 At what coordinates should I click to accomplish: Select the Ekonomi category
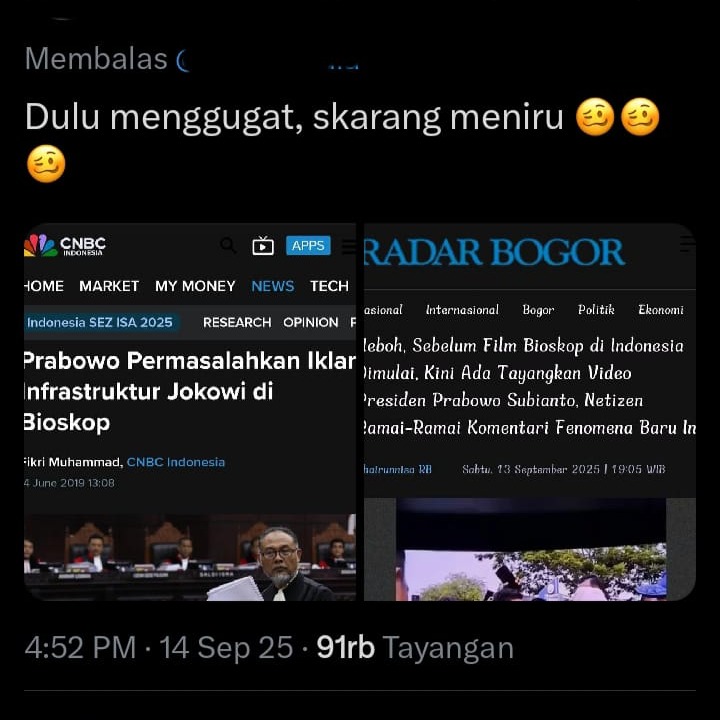(661, 310)
